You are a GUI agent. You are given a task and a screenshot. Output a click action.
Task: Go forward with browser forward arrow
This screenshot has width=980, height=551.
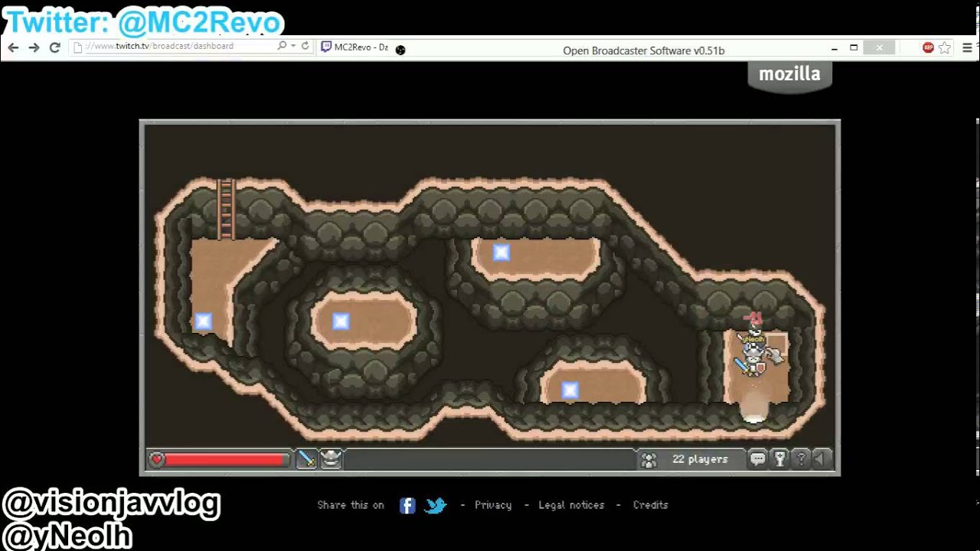click(34, 47)
